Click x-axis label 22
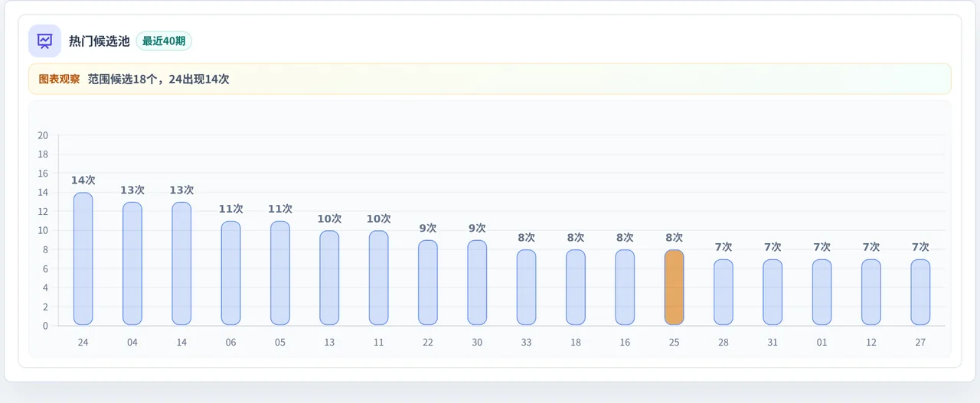Screen dimensions: 980x403 (428, 343)
